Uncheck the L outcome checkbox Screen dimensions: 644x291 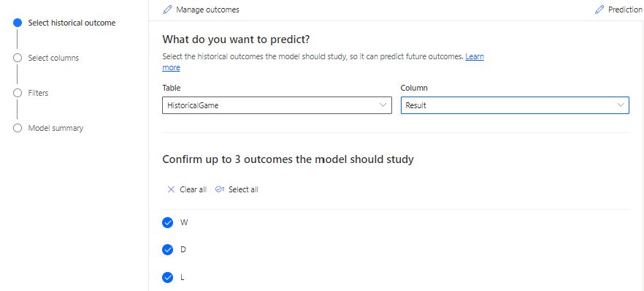(x=168, y=277)
